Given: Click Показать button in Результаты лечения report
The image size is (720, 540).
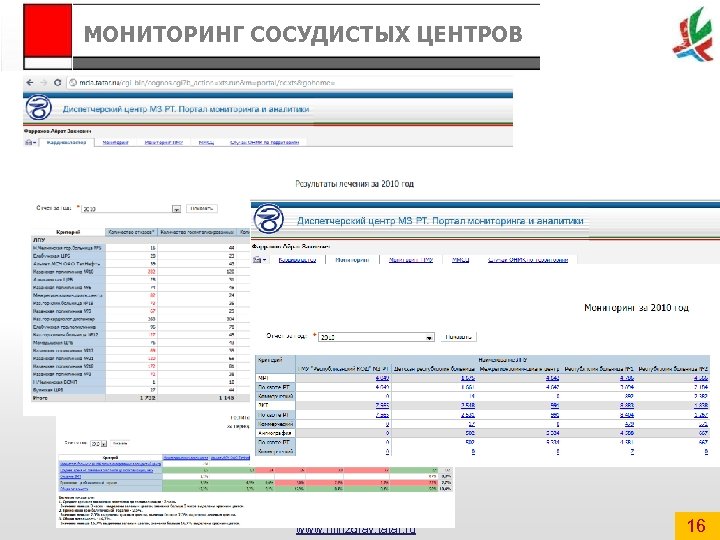Looking at the screenshot, I should tap(202, 208).
